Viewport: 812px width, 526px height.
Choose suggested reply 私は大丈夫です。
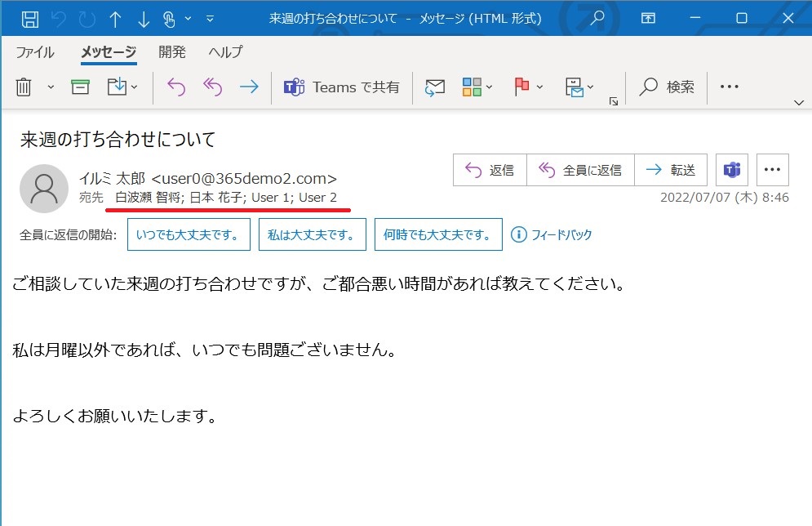pyautogui.click(x=313, y=234)
